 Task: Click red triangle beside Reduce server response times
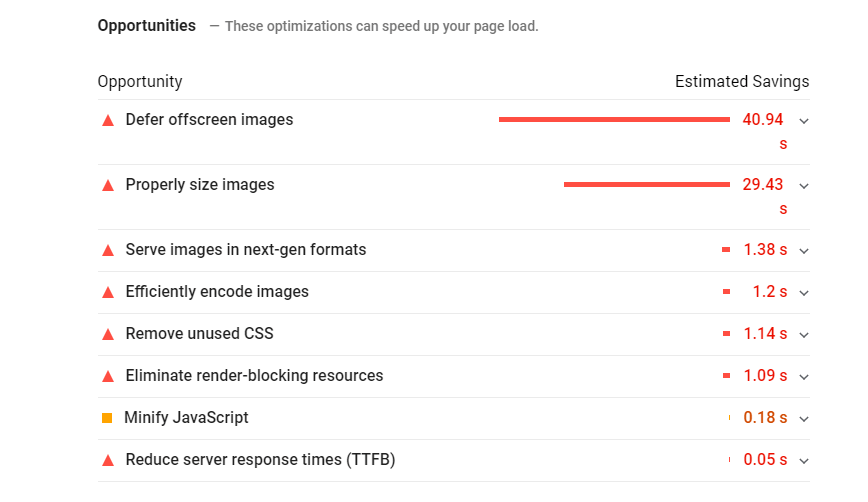[108, 460]
